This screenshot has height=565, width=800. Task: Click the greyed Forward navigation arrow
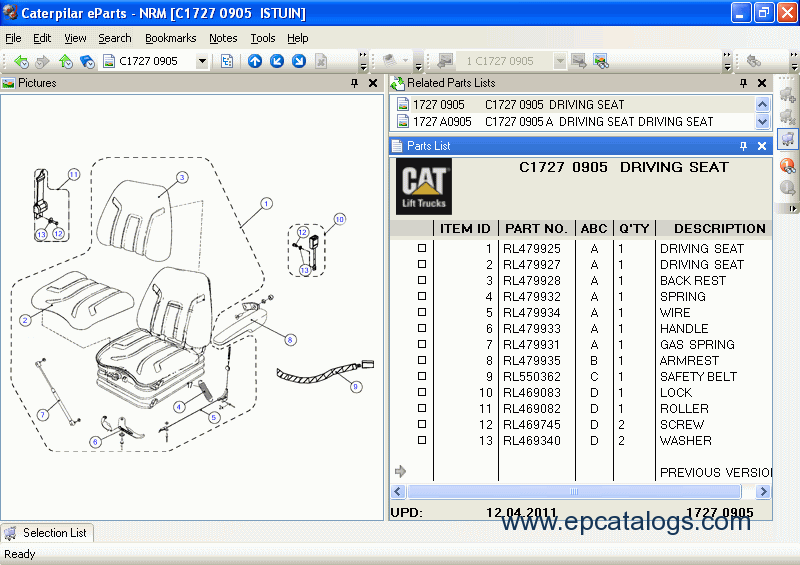42,61
